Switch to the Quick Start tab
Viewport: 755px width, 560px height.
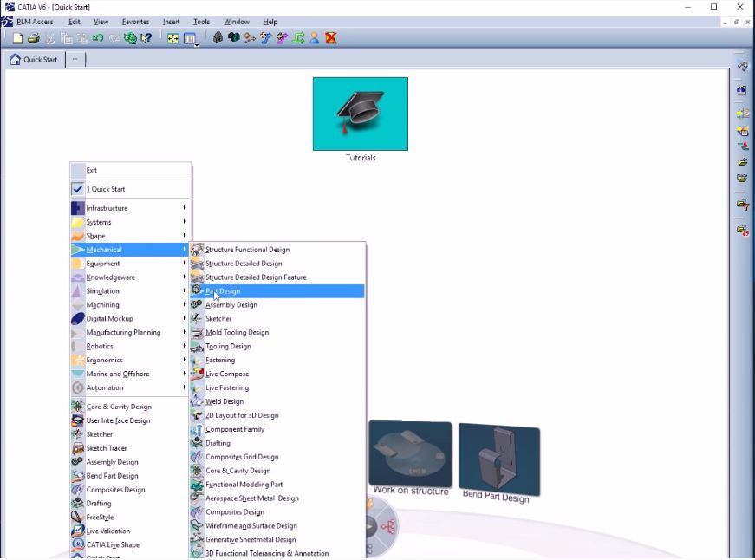click(35, 60)
